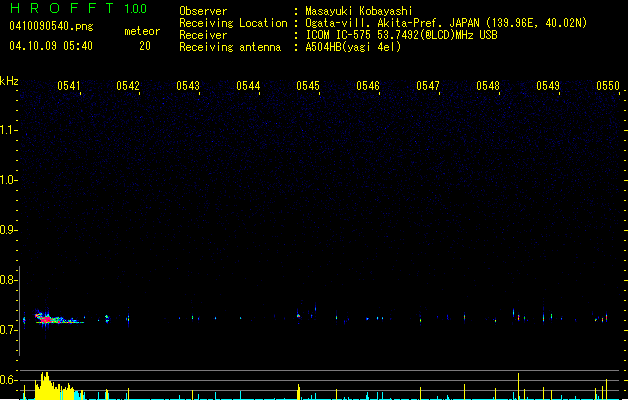Screen dimensions: 629x400
Task: Click the 0545 time marker
Action: pyautogui.click(x=308, y=86)
